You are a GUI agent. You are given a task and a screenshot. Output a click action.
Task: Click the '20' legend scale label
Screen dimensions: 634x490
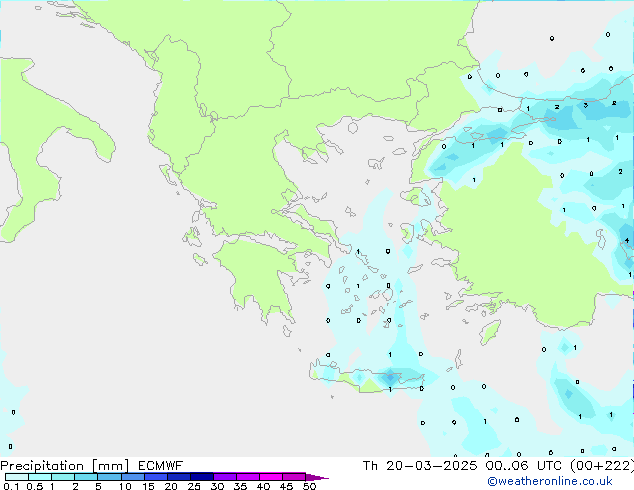pyautogui.click(x=171, y=486)
